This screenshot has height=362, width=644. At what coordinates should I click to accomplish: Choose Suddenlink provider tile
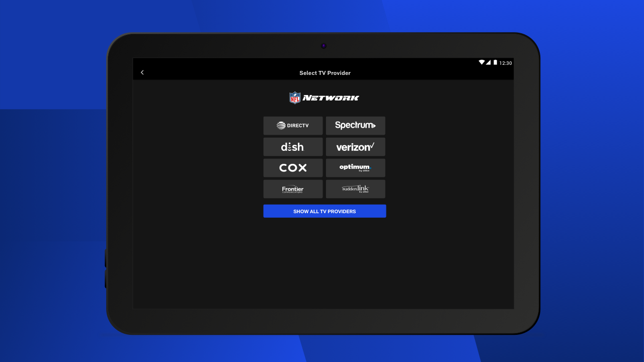(x=356, y=189)
